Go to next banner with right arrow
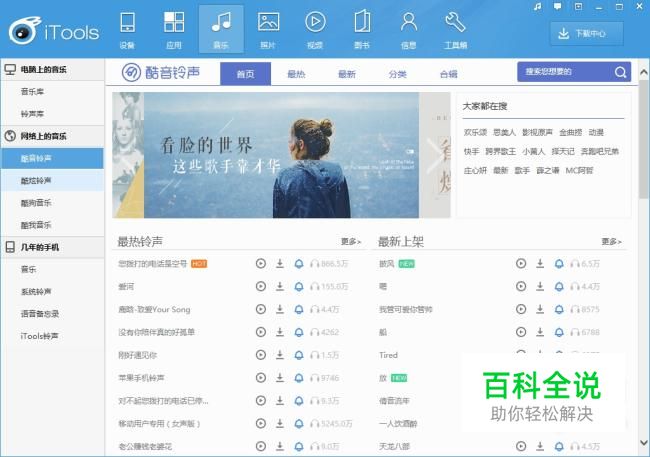The image size is (650, 457). pyautogui.click(x=434, y=155)
